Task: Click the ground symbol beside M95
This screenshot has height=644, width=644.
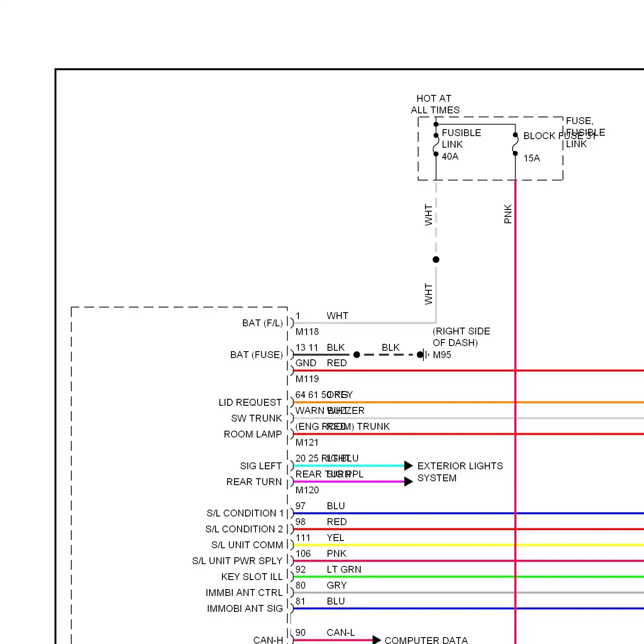Action: (424, 355)
